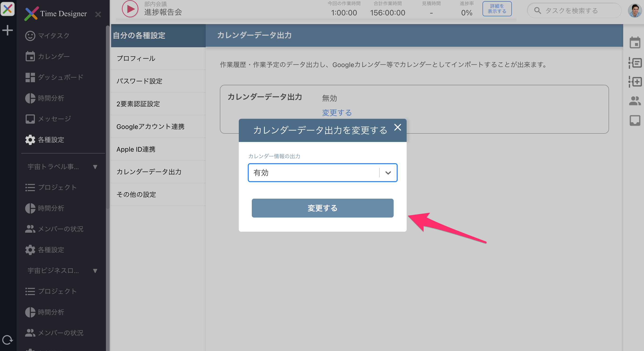The height and width of the screenshot is (351, 644).
Task: Open the calendar icon in the right panel
Action: click(x=635, y=43)
